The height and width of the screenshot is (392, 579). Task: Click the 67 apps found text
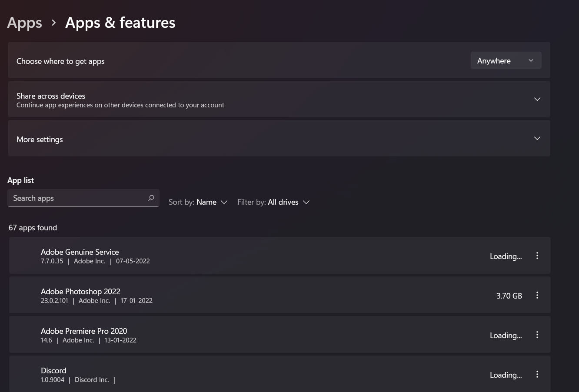tap(33, 228)
